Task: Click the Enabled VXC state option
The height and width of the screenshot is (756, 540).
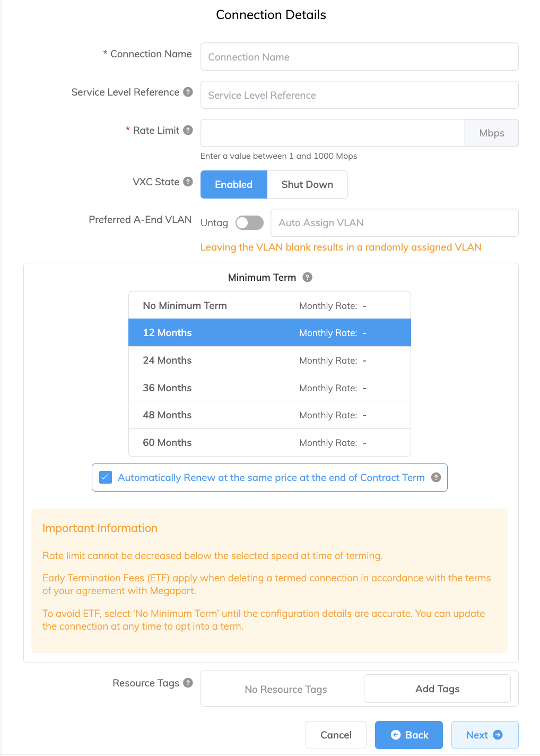Action: [233, 184]
